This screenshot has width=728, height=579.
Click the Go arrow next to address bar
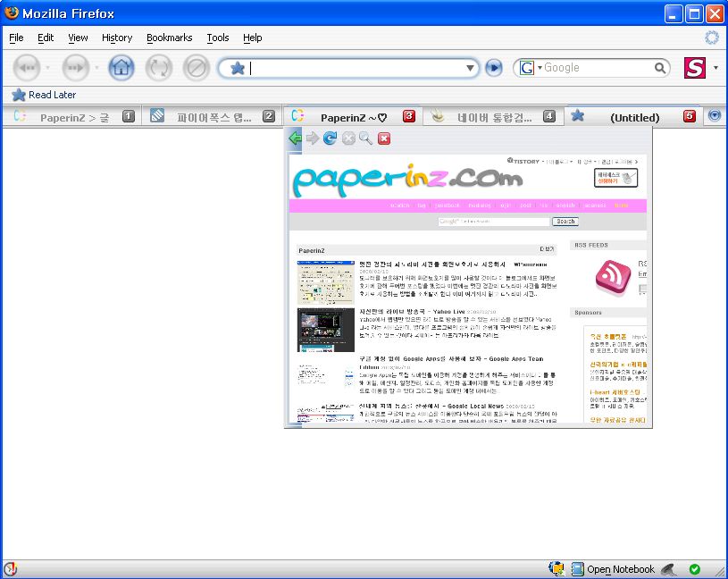click(x=494, y=68)
